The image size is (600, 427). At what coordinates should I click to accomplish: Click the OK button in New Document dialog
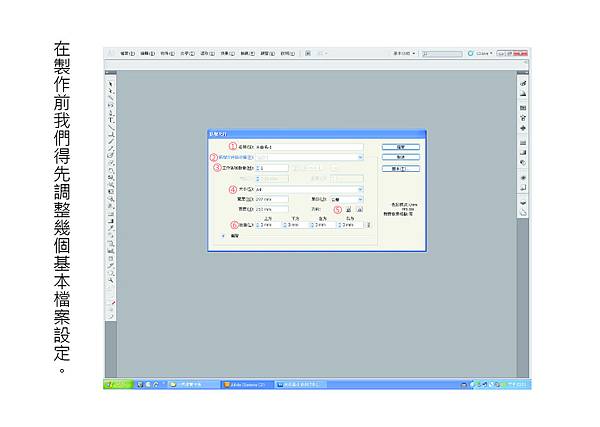[401, 147]
